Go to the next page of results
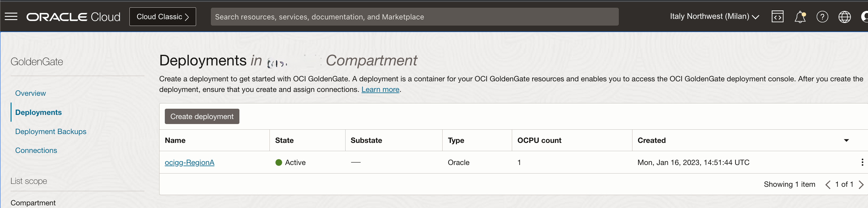The height and width of the screenshot is (208, 868). [861, 184]
